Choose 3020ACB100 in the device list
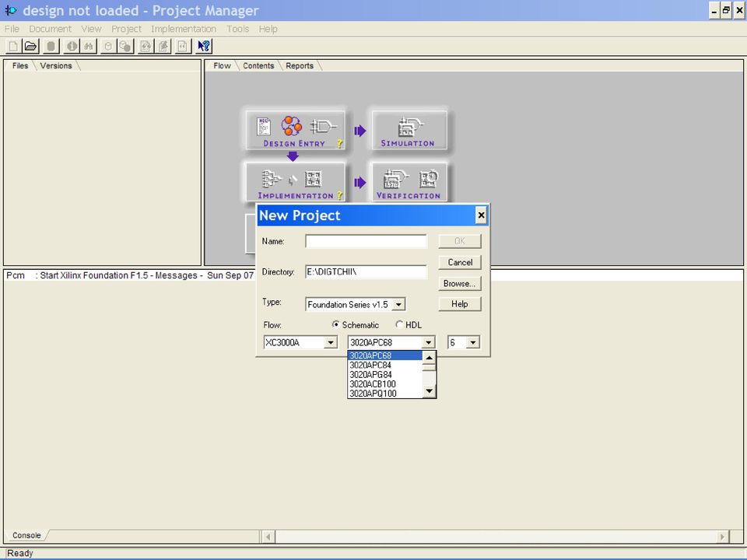The width and height of the screenshot is (747, 560). pos(385,384)
